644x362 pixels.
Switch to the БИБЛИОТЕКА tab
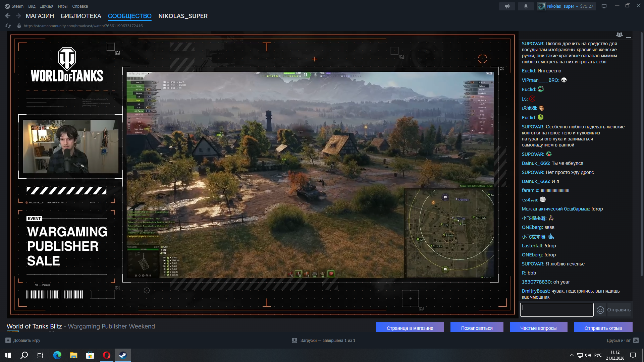pyautogui.click(x=81, y=16)
